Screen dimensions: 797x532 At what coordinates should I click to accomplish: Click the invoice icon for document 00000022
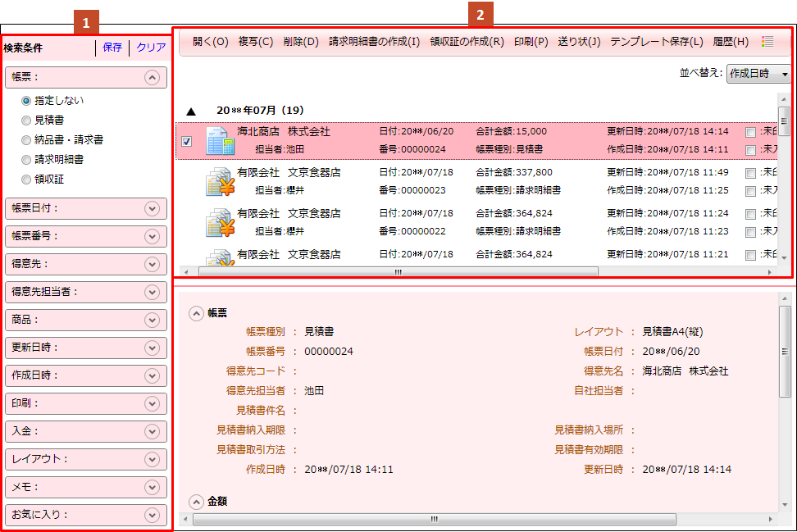click(219, 222)
